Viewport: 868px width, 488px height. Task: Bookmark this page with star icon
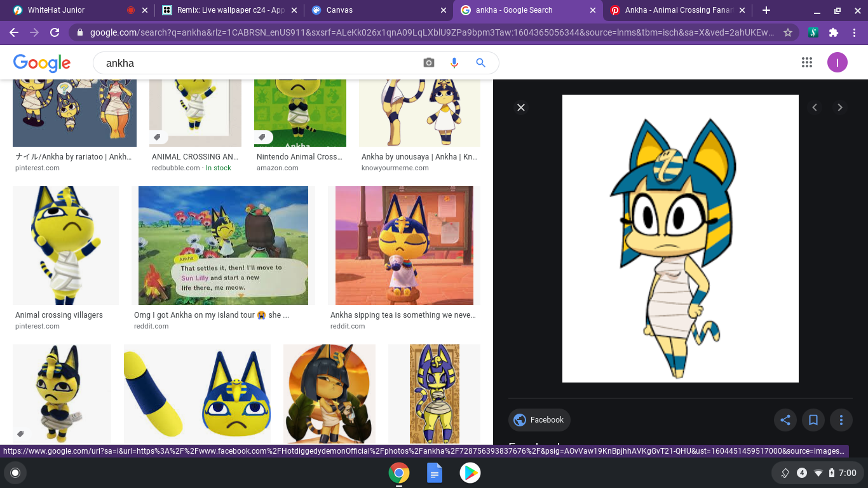tap(788, 32)
